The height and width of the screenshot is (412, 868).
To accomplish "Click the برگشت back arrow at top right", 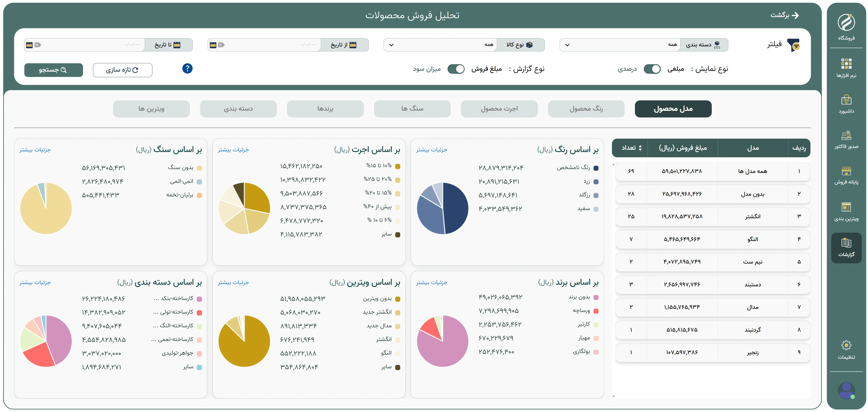I will 796,15.
